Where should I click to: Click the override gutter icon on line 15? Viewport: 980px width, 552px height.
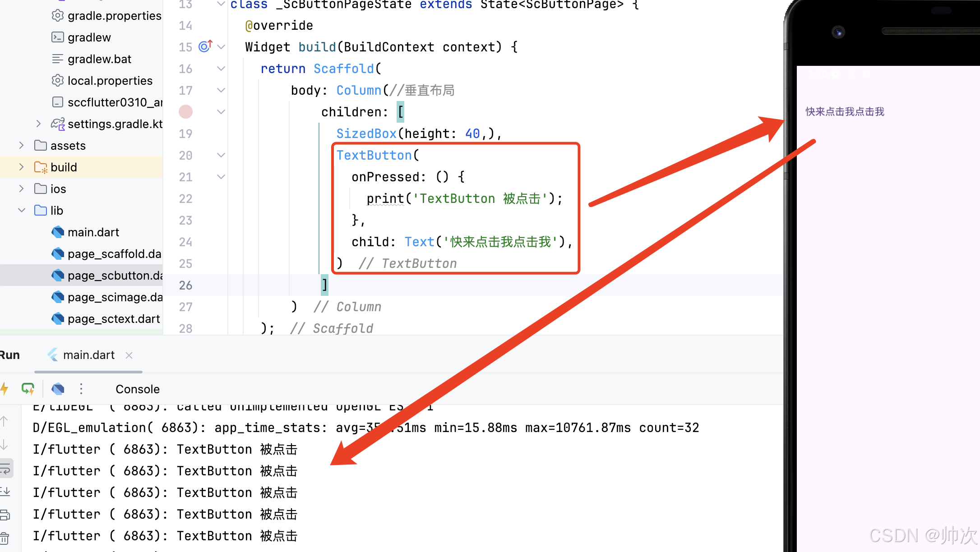(x=205, y=46)
